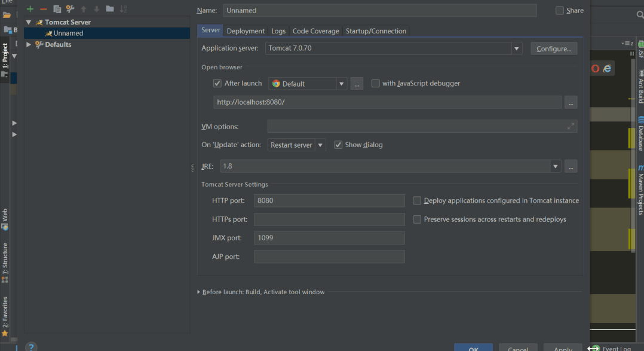This screenshot has width=644, height=351.
Task: Open the Event Log panel
Action: [x=611, y=348]
